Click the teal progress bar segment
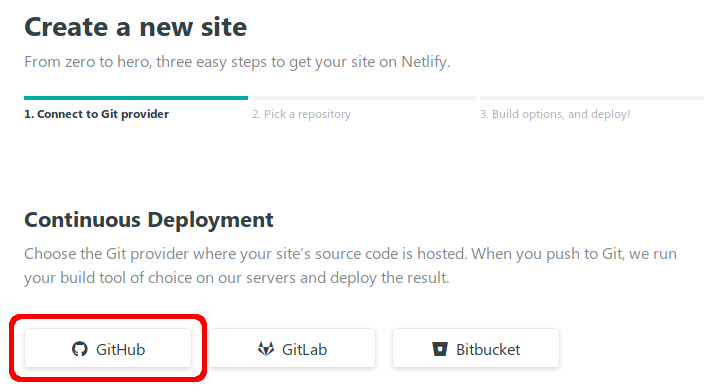Image resolution: width=727 pixels, height=392 pixels. pyautogui.click(x=136, y=98)
